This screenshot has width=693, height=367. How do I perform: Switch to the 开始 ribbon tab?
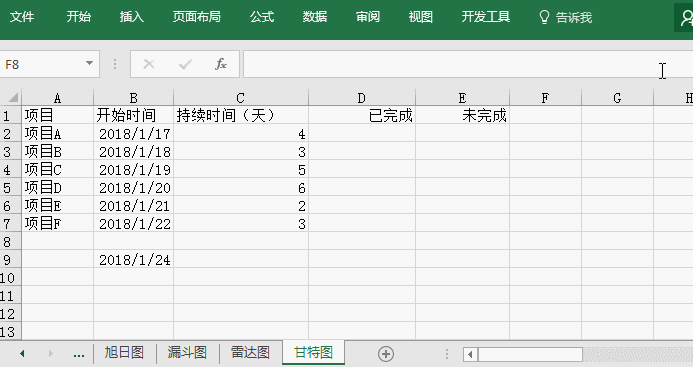click(x=79, y=17)
